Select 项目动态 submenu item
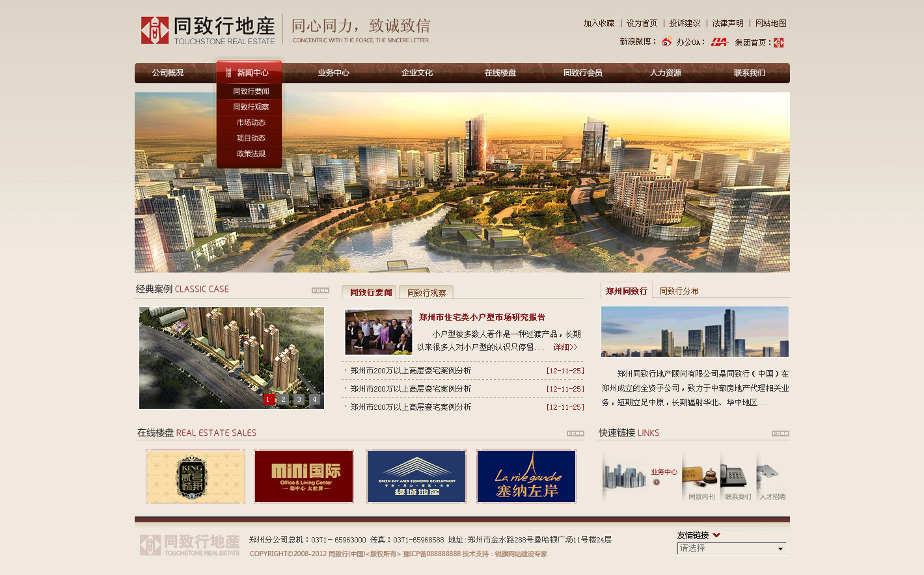 pyautogui.click(x=251, y=138)
